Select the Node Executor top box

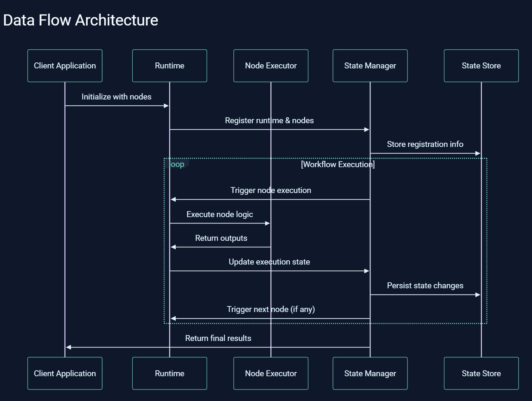point(270,66)
